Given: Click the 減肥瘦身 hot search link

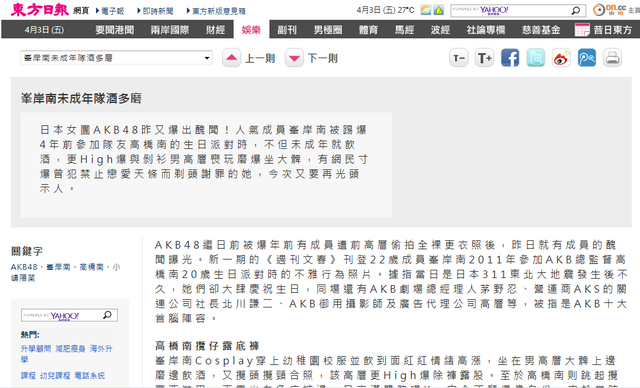Looking at the screenshot, I should point(70,348).
